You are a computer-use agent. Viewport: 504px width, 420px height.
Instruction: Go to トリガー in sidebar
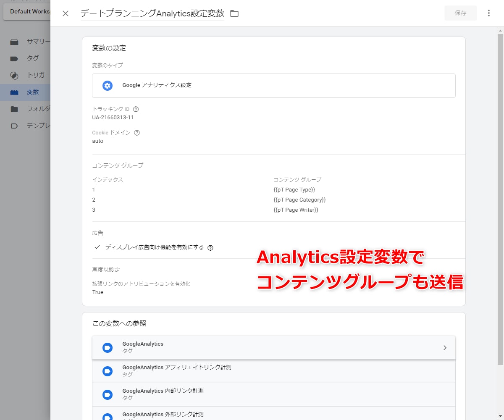coord(25,75)
